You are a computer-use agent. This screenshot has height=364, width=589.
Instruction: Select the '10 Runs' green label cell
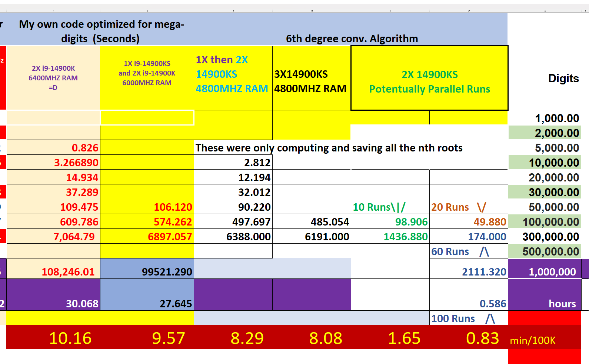click(390, 207)
